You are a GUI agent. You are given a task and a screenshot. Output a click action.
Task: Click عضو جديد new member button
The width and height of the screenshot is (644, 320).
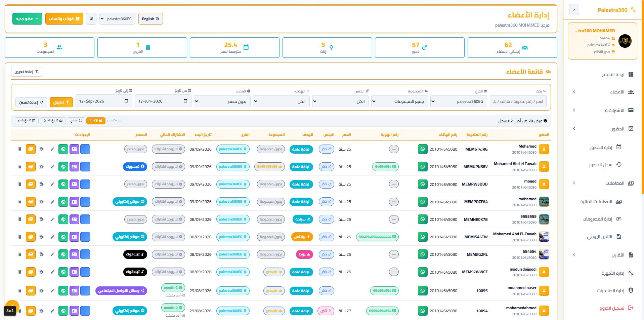pyautogui.click(x=27, y=19)
